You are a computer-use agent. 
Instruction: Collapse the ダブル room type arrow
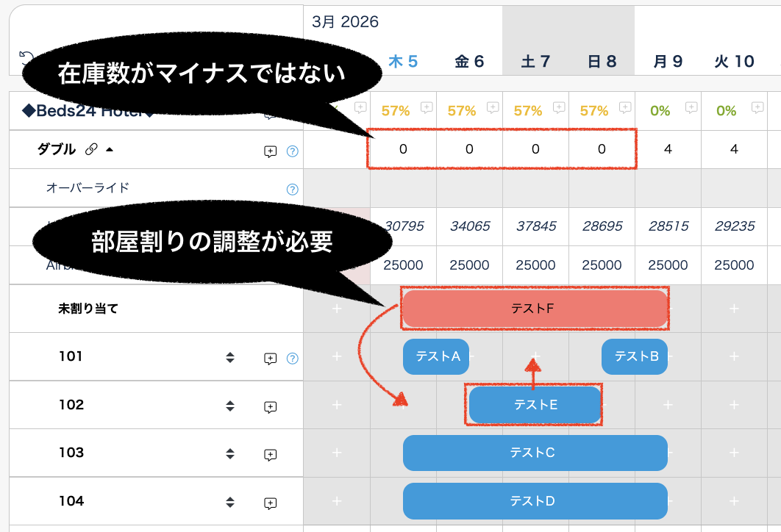click(110, 150)
